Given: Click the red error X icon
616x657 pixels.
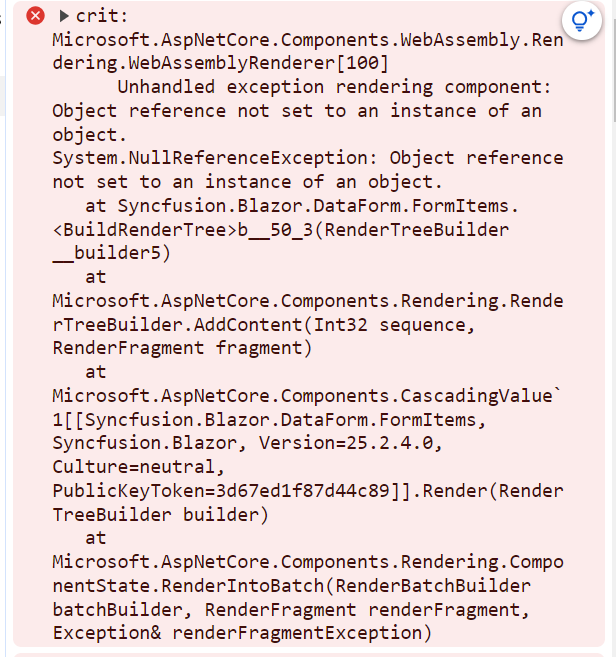Looking at the screenshot, I should 35,16.
